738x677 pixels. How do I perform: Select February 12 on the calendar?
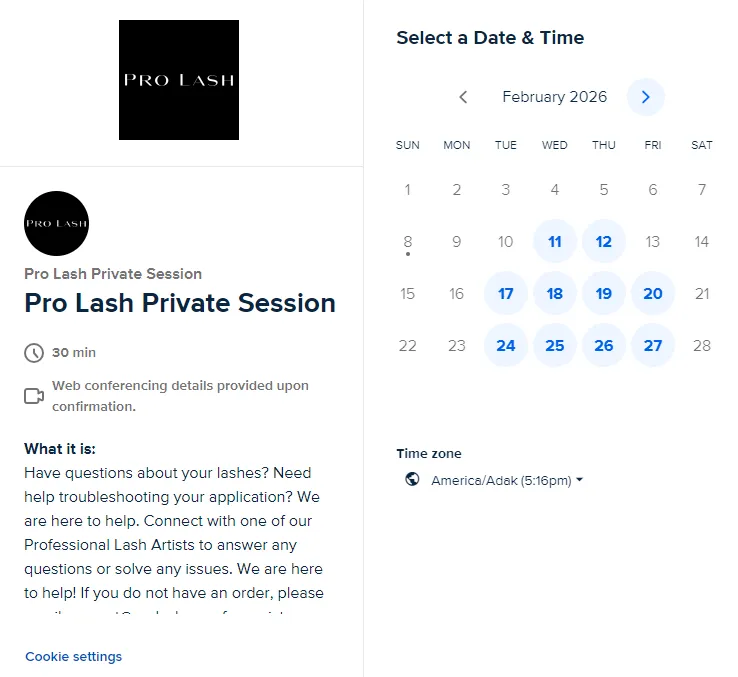pos(604,242)
